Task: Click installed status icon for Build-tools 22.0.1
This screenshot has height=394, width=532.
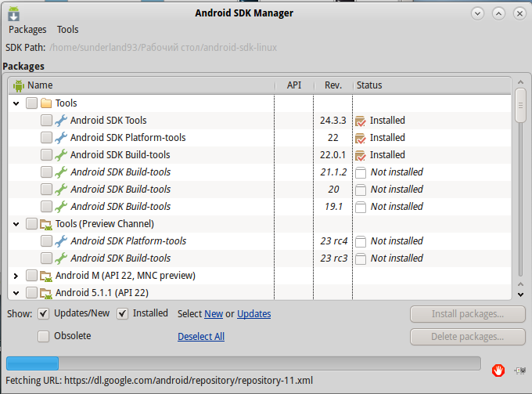Action: click(361, 155)
